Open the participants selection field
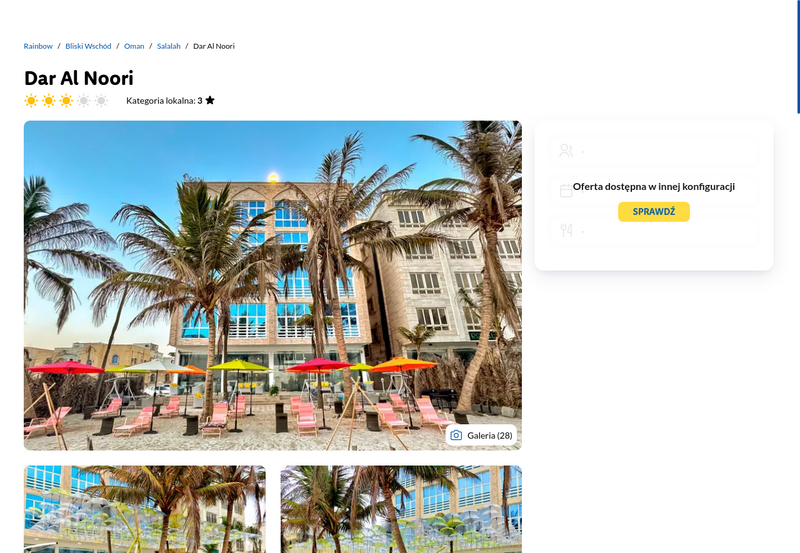800x553 pixels. click(654, 150)
